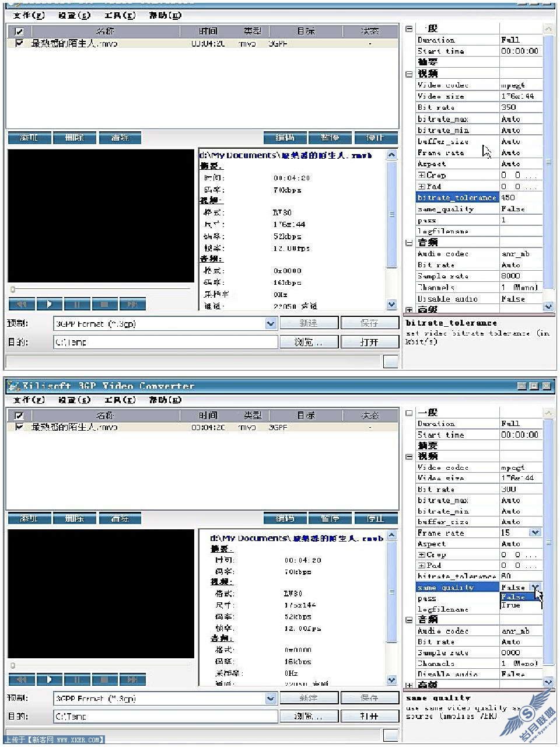Click the 打开 button in the upper window

tap(369, 342)
